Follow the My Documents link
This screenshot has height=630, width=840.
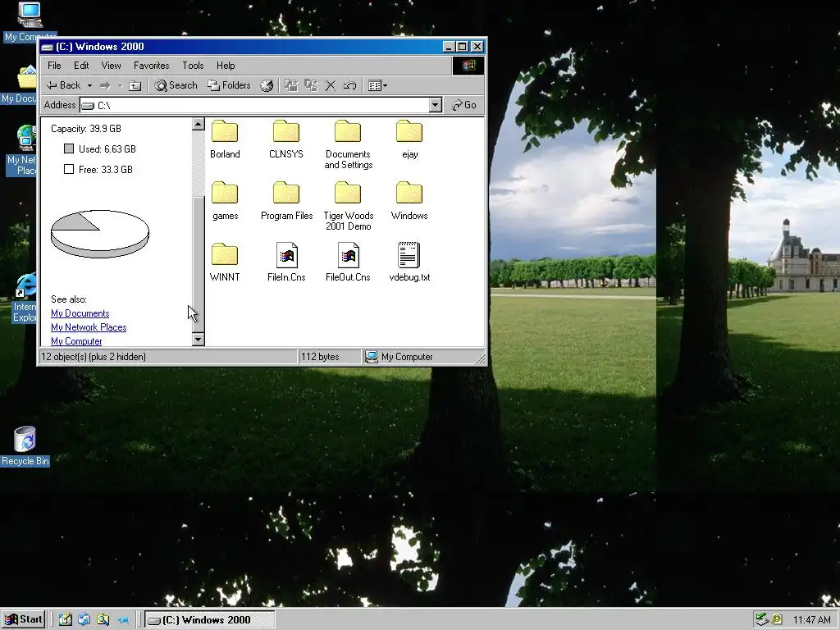coord(80,313)
